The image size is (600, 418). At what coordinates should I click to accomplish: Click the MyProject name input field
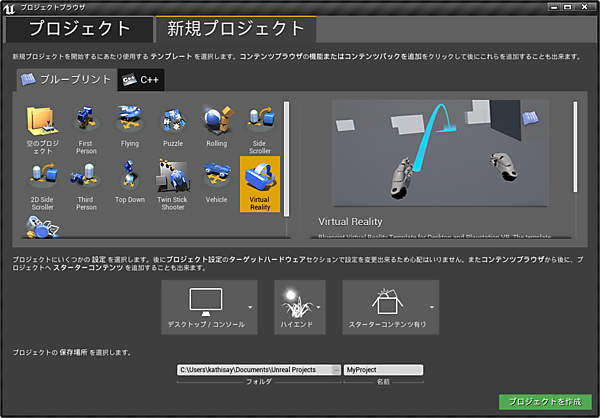[x=382, y=370]
